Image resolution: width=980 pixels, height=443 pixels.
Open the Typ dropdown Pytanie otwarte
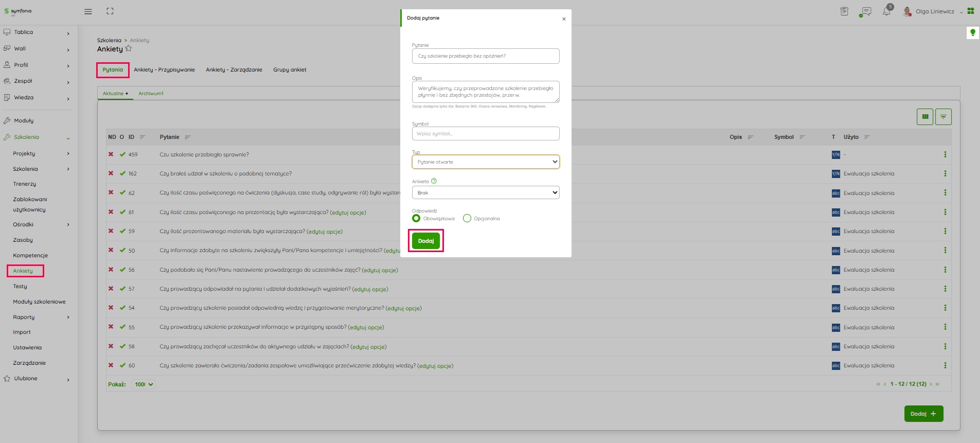pos(485,162)
